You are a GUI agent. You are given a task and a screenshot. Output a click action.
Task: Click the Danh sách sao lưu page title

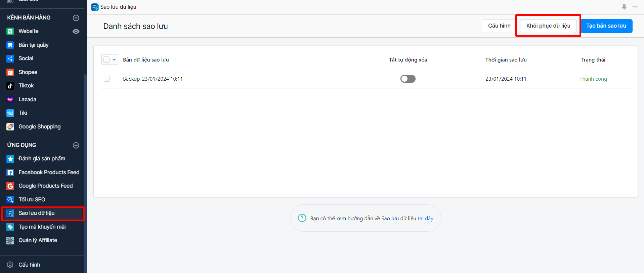[136, 26]
